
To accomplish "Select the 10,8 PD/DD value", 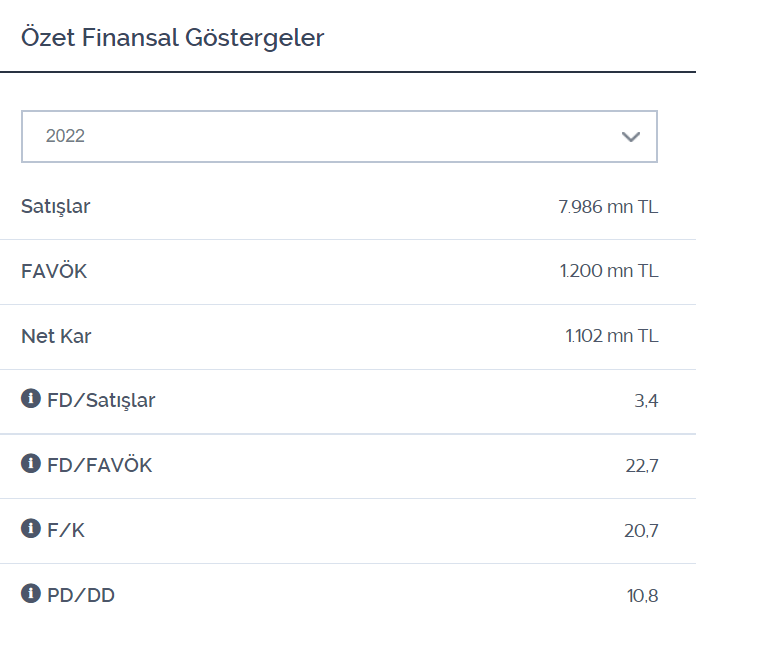I will pos(642,596).
